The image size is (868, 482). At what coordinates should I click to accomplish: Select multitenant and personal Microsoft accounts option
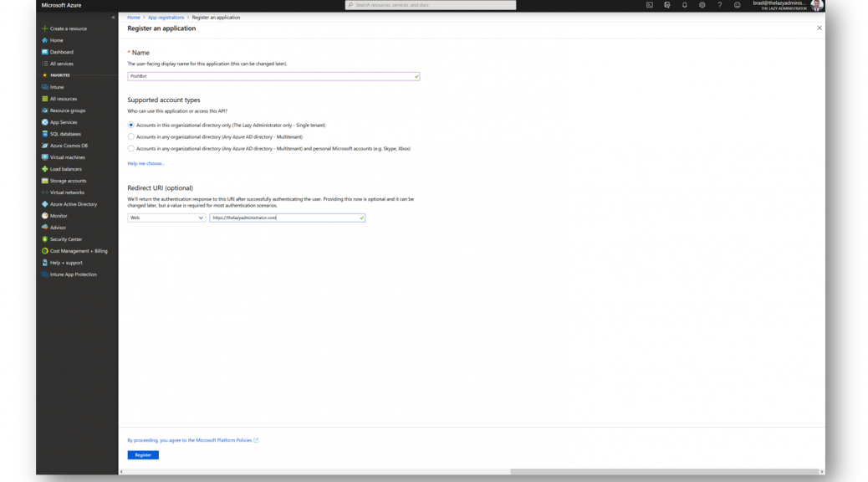coord(130,148)
